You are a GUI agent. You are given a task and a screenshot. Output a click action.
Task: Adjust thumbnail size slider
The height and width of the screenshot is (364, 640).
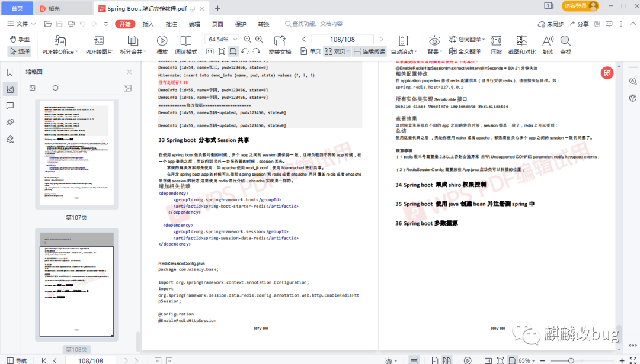tap(55, 88)
